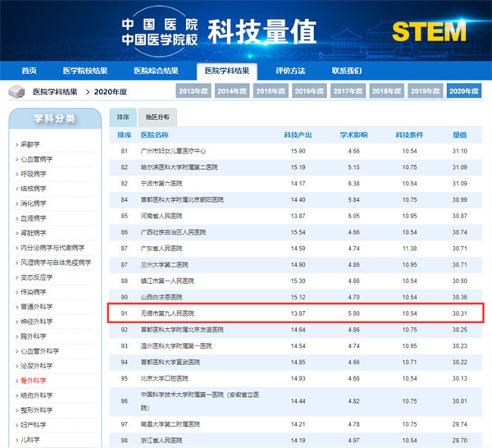Select 风湿病学与自体免疫病学 subject

click(56, 263)
